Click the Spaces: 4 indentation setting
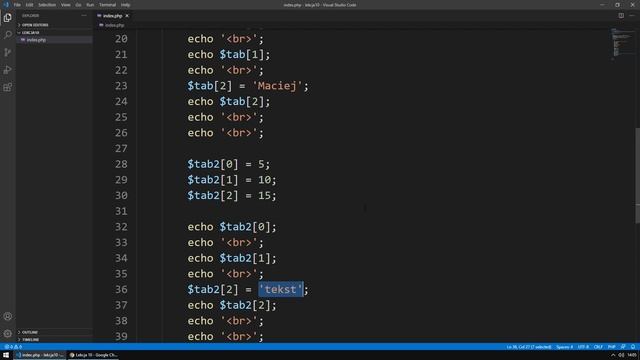Viewport: 640px width, 360px height. point(564,347)
